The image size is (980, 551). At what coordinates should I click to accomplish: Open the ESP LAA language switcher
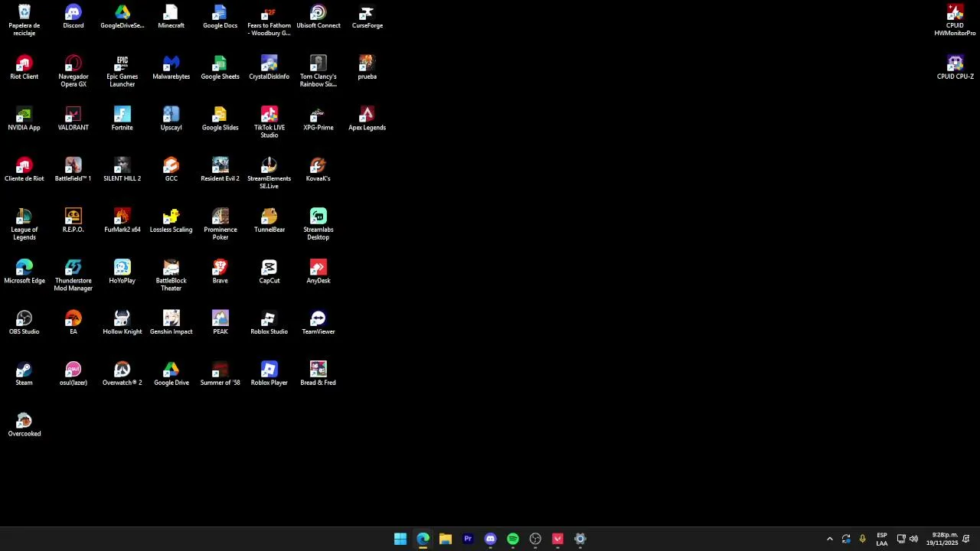point(882,539)
